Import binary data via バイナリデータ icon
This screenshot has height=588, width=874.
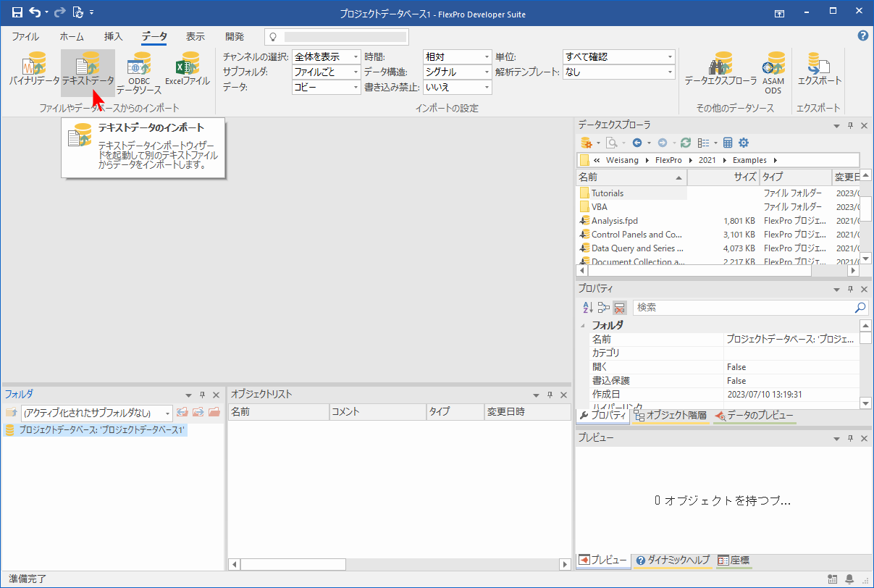(34, 70)
